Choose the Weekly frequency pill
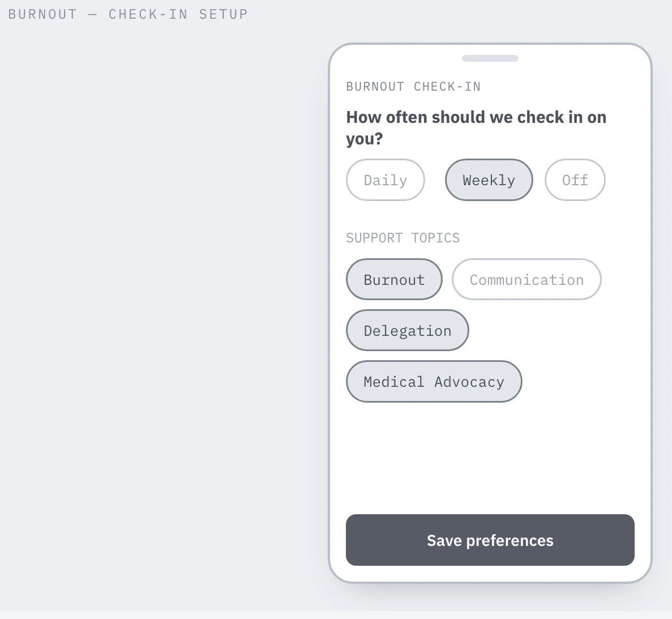The width and height of the screenshot is (672, 619). coord(489,180)
